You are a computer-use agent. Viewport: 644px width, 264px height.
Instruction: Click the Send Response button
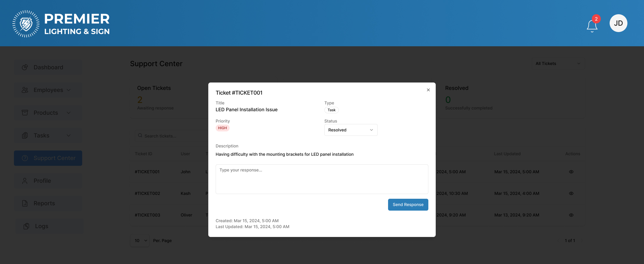tap(408, 205)
